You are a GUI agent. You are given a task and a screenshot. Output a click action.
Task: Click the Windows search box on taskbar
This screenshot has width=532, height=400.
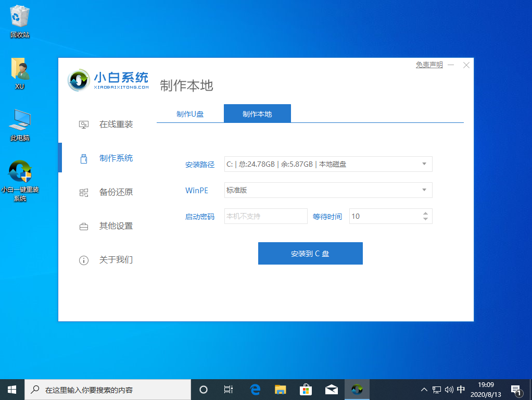pyautogui.click(x=108, y=389)
